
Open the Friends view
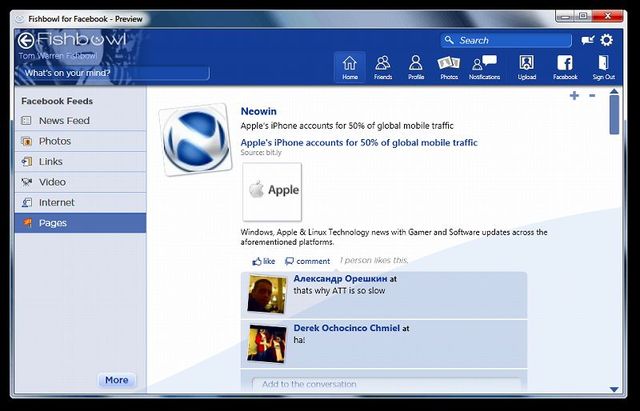click(x=383, y=68)
